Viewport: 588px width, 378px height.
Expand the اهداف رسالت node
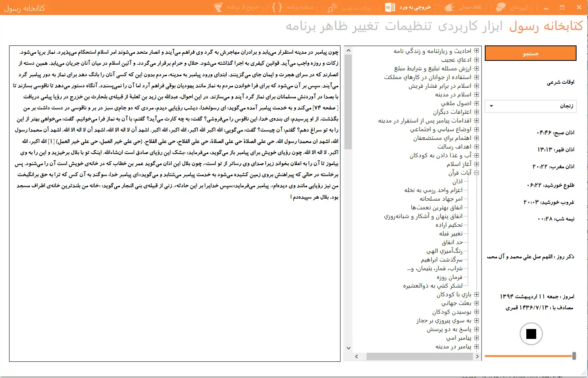[x=476, y=147]
